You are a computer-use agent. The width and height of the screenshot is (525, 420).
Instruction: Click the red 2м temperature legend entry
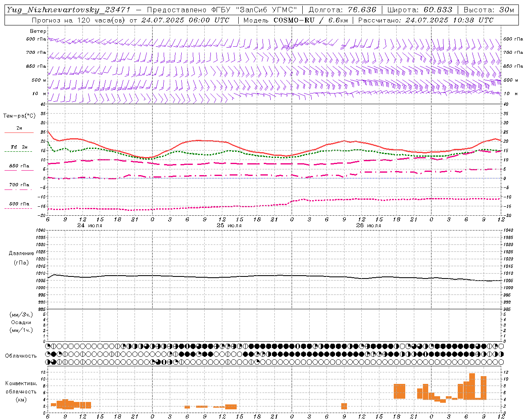click(x=19, y=130)
